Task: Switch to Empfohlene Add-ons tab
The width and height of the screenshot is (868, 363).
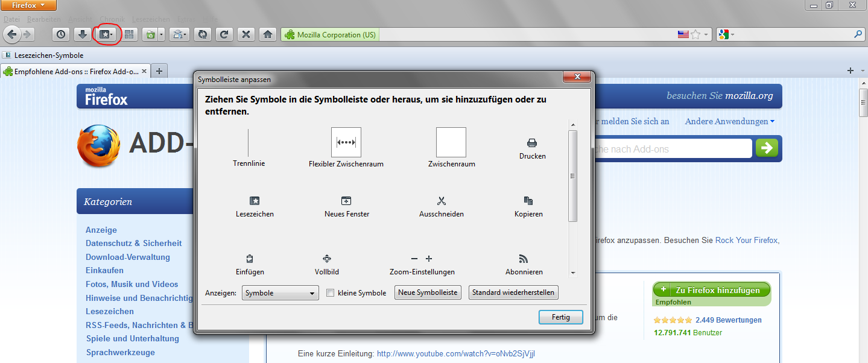Action: point(75,71)
